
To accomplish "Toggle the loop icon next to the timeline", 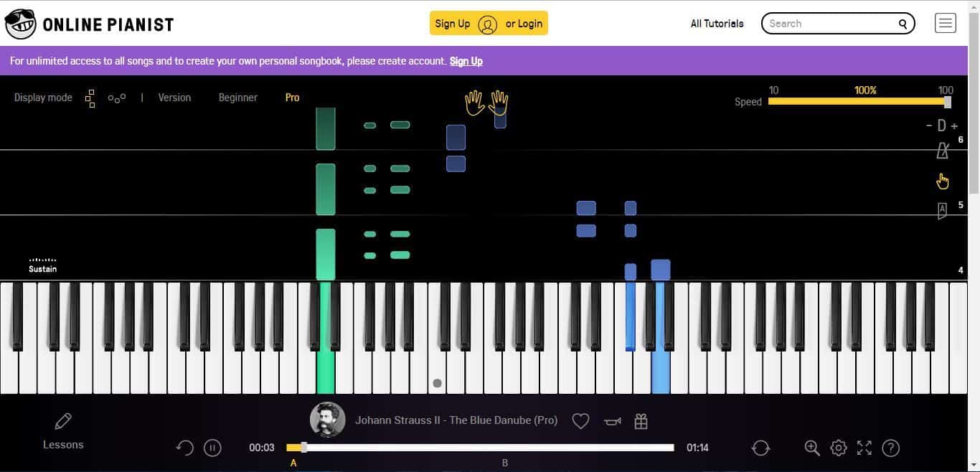I will 760,448.
